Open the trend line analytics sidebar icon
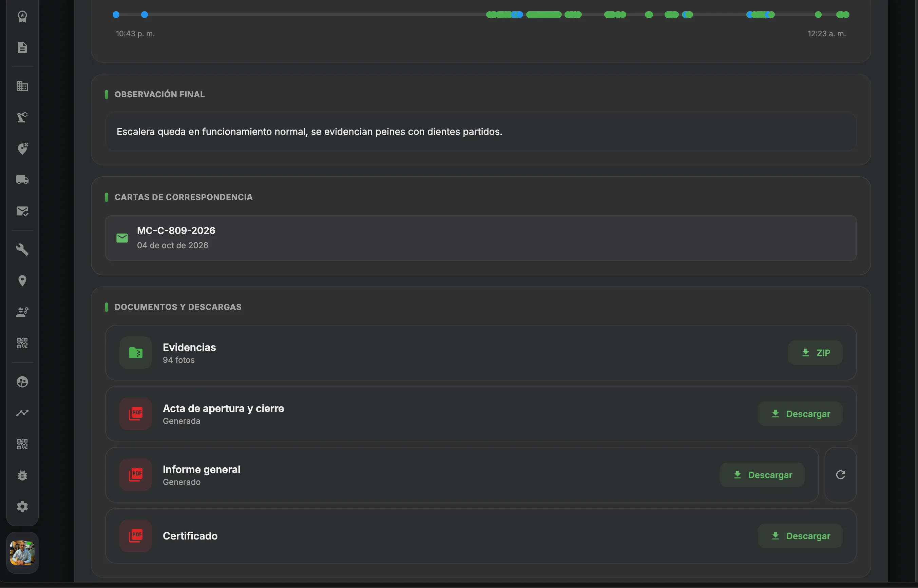The image size is (918, 588). pyautogui.click(x=22, y=413)
